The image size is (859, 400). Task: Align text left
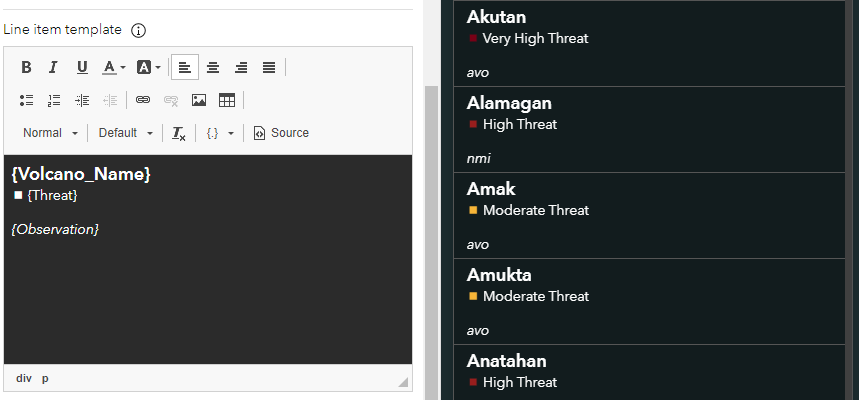(x=185, y=67)
